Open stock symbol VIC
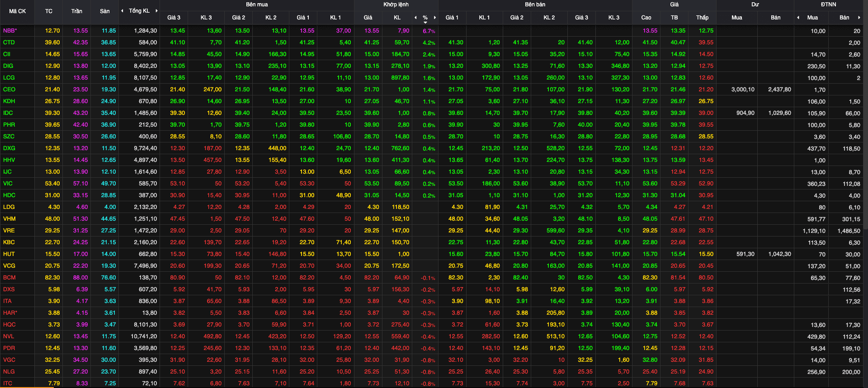Screen dimensions: 868x388 pos(8,184)
